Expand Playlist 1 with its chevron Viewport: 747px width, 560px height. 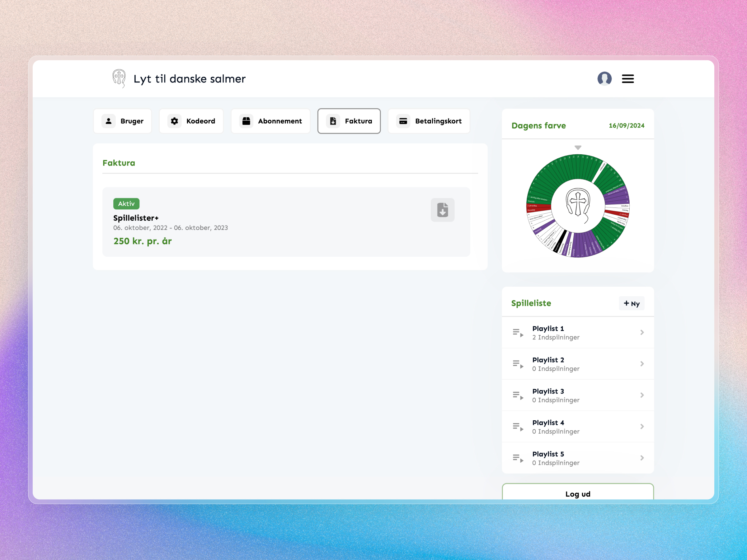pyautogui.click(x=642, y=332)
